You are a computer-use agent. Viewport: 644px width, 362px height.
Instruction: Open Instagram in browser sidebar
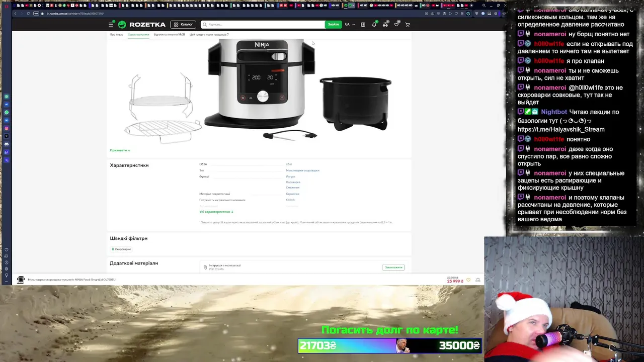pos(7,128)
